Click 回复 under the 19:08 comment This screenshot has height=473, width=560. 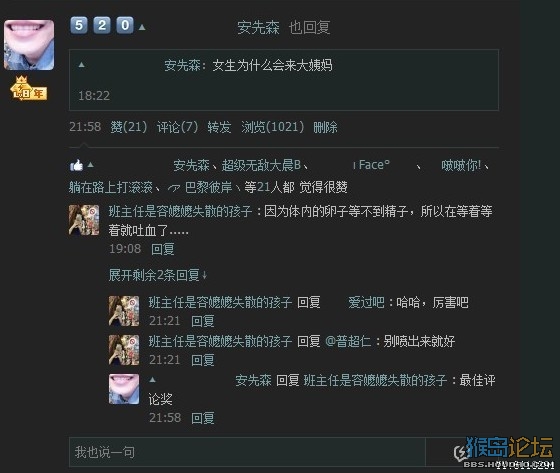[162, 249]
